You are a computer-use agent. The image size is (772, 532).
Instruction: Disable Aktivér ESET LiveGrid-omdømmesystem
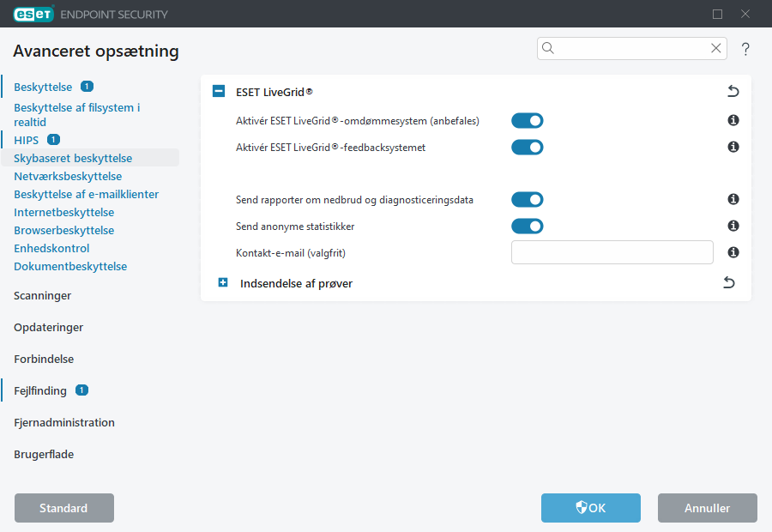pyautogui.click(x=528, y=120)
